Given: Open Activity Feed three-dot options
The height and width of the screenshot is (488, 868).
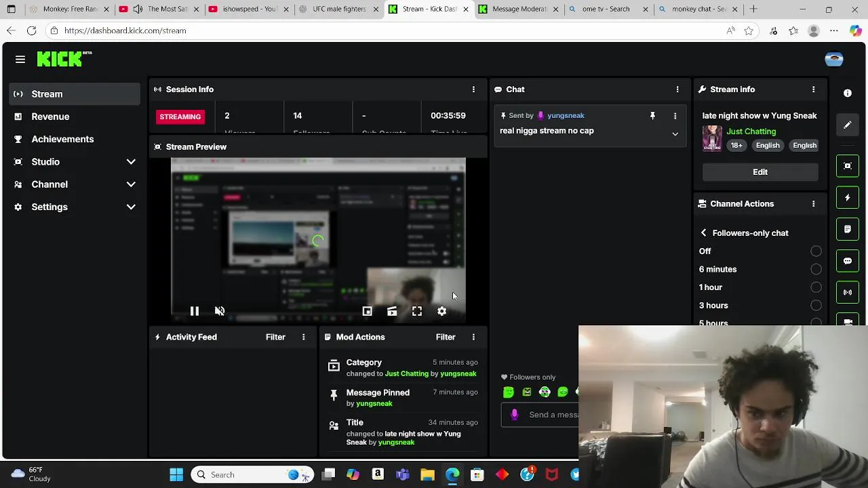Looking at the screenshot, I should pyautogui.click(x=303, y=337).
